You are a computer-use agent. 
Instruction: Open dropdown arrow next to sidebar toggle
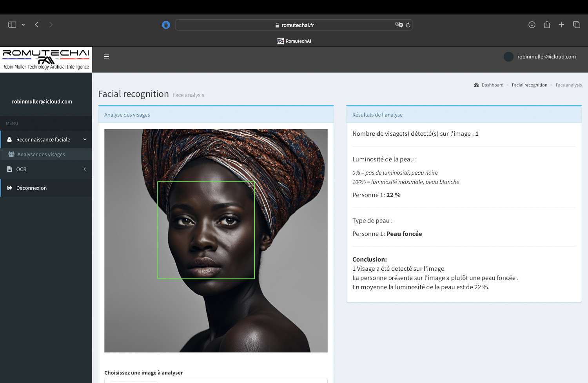(23, 25)
